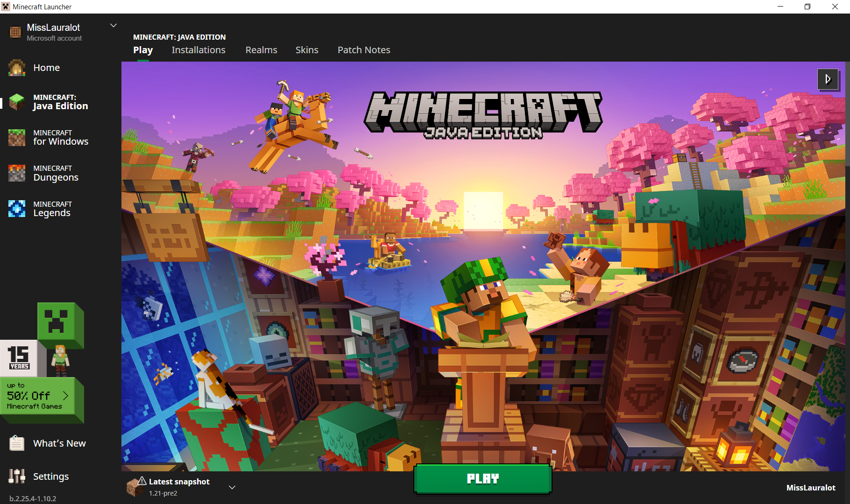Click the MissLauralot account avatar icon
Screen dimensions: 850x504
coord(15,32)
